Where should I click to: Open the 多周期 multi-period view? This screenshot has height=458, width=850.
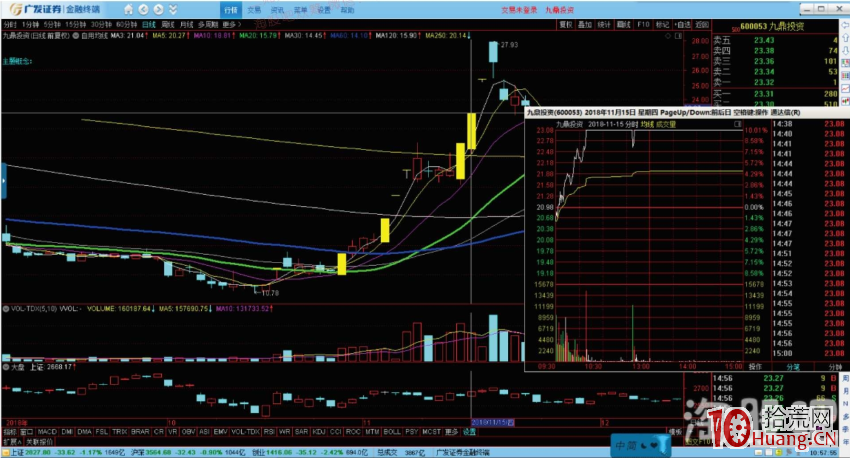point(208,24)
